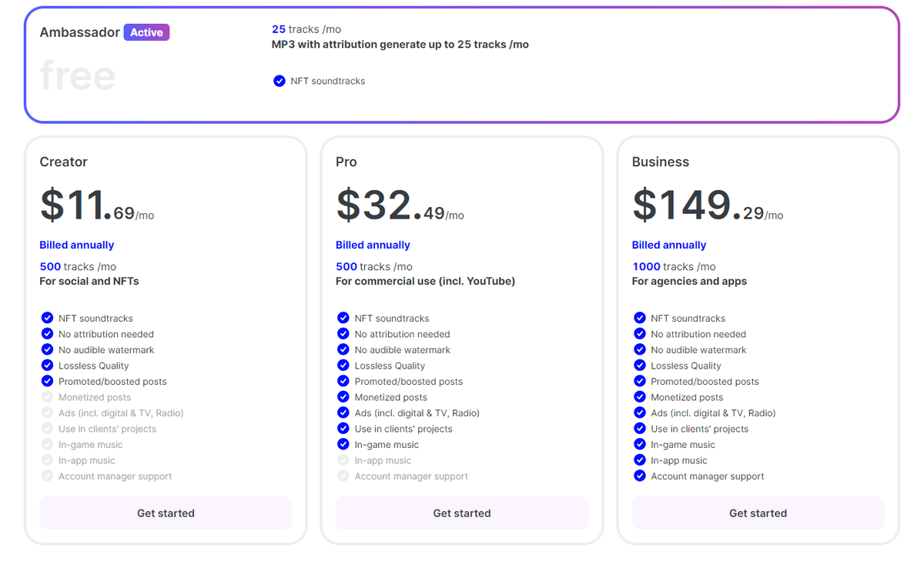Viewport: 924px width, 561px height.
Task: Click Pro's In-game music checkmark icon
Action: coord(343,445)
